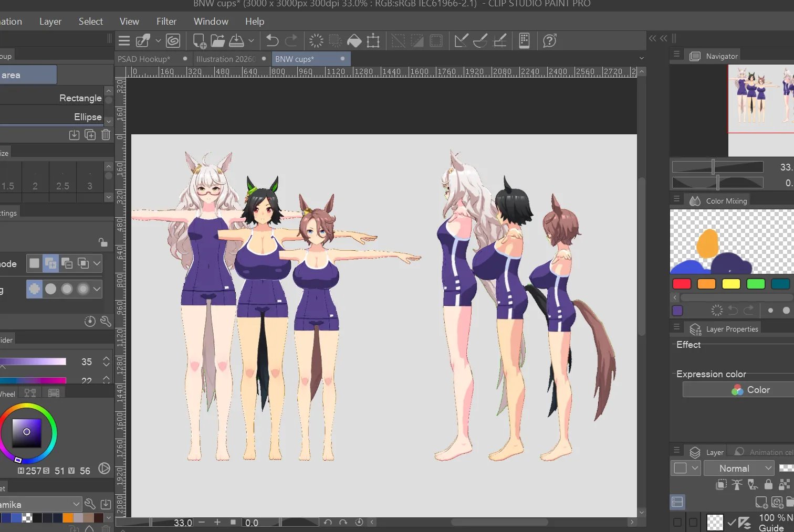This screenshot has height=532, width=794.
Task: Click the zoom out minus icon
Action: click(x=202, y=523)
